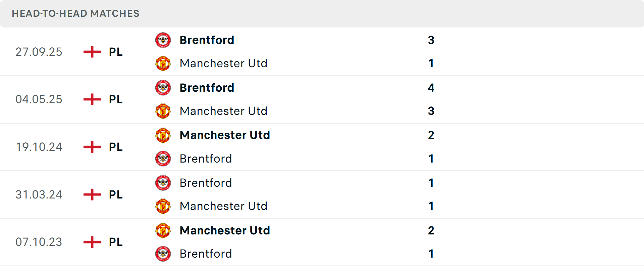Click the HEAD-TO-HEAD MATCHES header
This screenshot has height=266, width=644.
[75, 14]
